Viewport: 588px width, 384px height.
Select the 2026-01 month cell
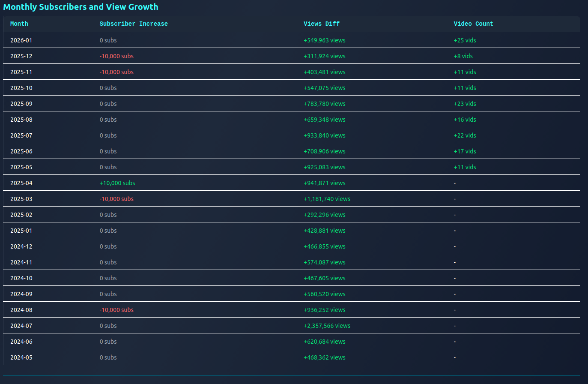click(x=21, y=40)
